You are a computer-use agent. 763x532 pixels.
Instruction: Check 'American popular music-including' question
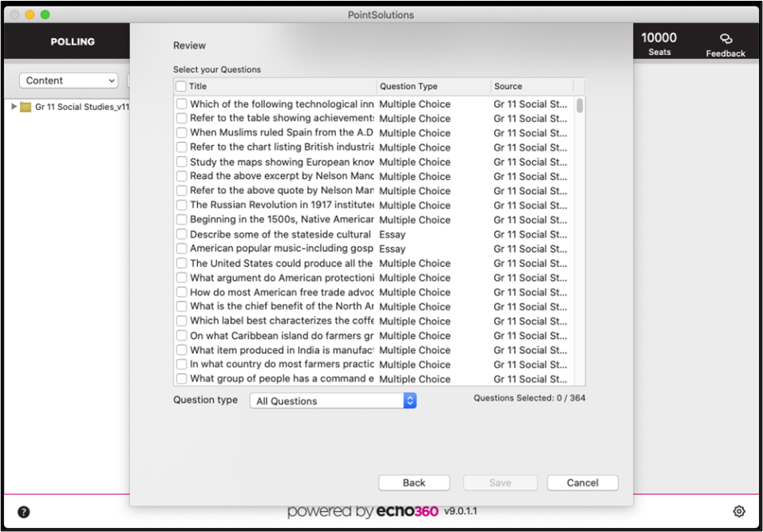181,249
